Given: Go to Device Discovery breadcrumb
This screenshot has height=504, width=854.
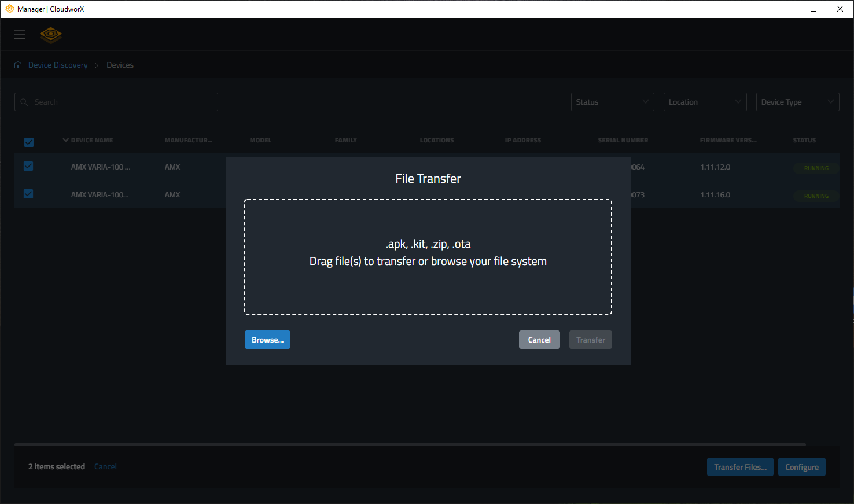Looking at the screenshot, I should pyautogui.click(x=58, y=65).
